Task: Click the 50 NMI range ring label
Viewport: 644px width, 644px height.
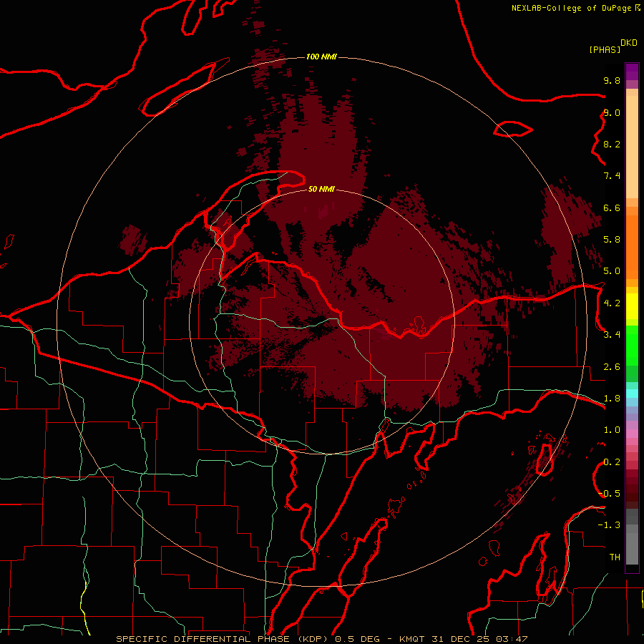Action: 321,189
